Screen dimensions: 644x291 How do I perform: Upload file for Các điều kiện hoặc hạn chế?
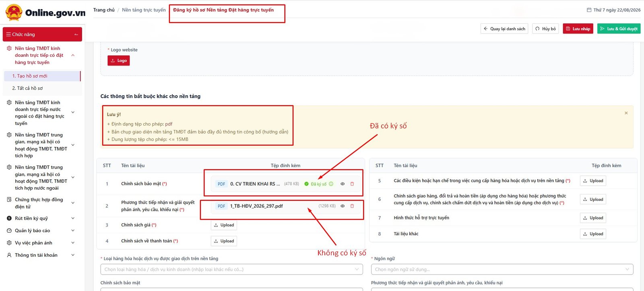[x=593, y=181]
